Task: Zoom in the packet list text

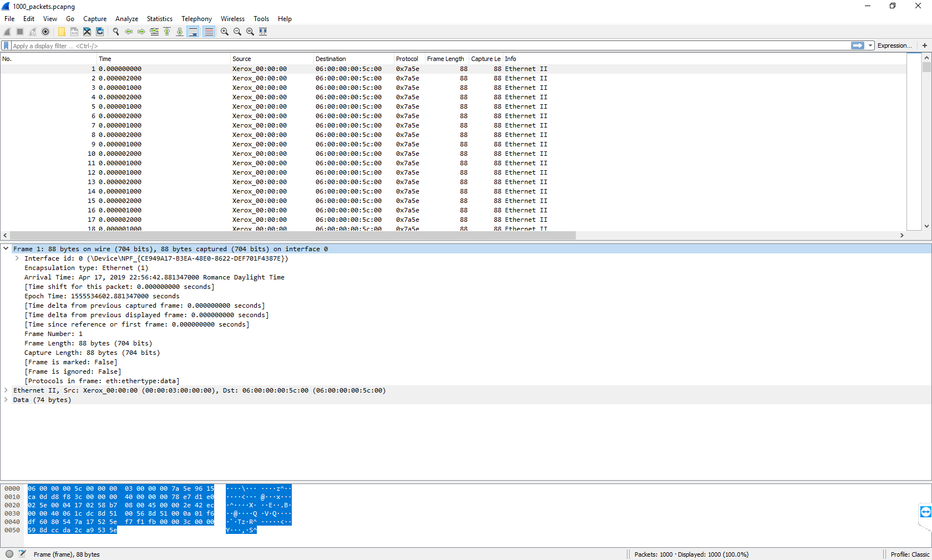Action: [225, 32]
